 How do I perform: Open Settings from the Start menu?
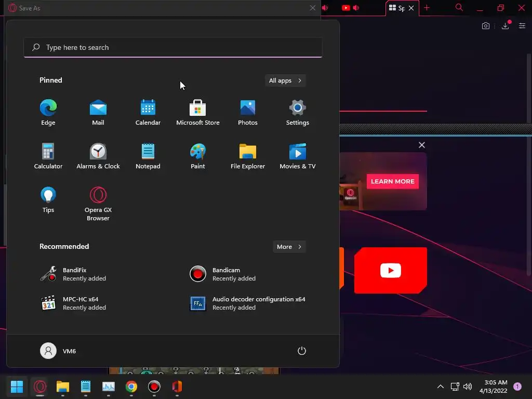click(x=298, y=113)
